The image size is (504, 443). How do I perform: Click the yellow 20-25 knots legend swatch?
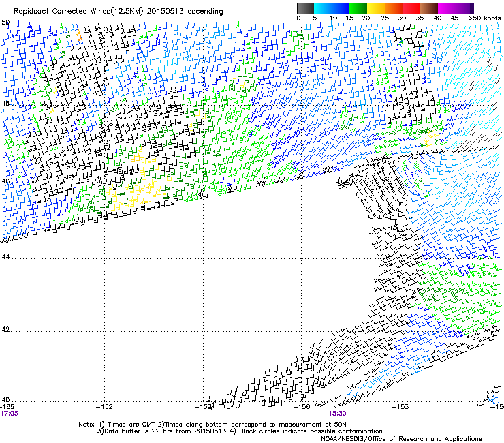pos(376,8)
